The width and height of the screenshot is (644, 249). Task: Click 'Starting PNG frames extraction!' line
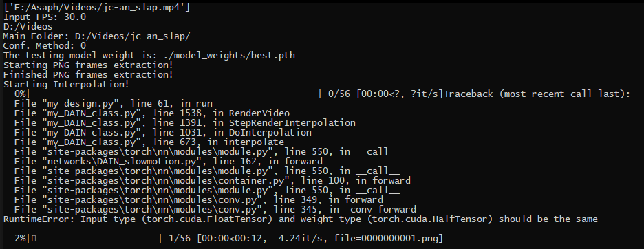point(88,65)
